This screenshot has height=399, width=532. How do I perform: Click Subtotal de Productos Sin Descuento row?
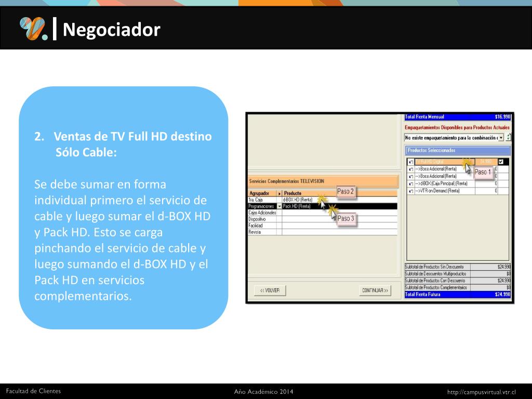pyautogui.click(x=457, y=267)
